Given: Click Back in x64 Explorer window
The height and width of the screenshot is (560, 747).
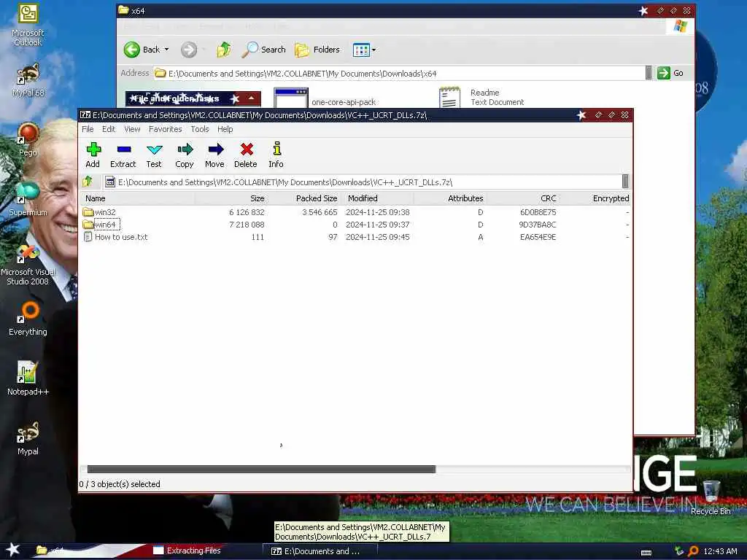Looking at the screenshot, I should tap(142, 50).
